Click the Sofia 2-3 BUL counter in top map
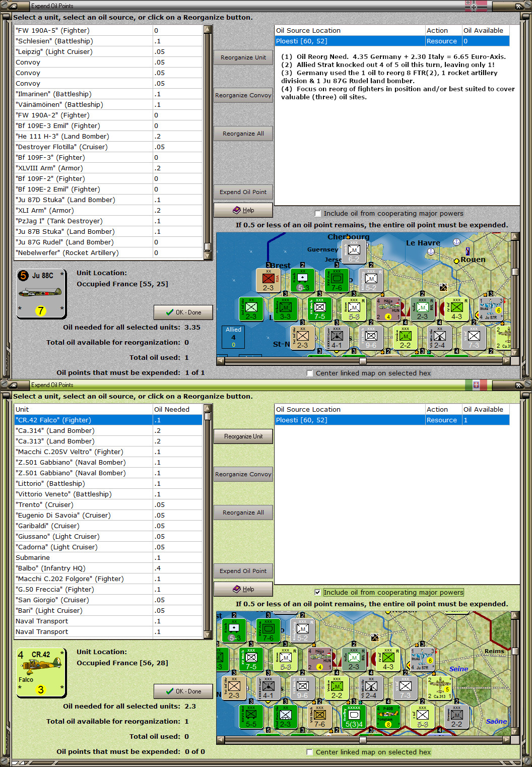Viewport: 532px width, 767px height. [x=423, y=309]
